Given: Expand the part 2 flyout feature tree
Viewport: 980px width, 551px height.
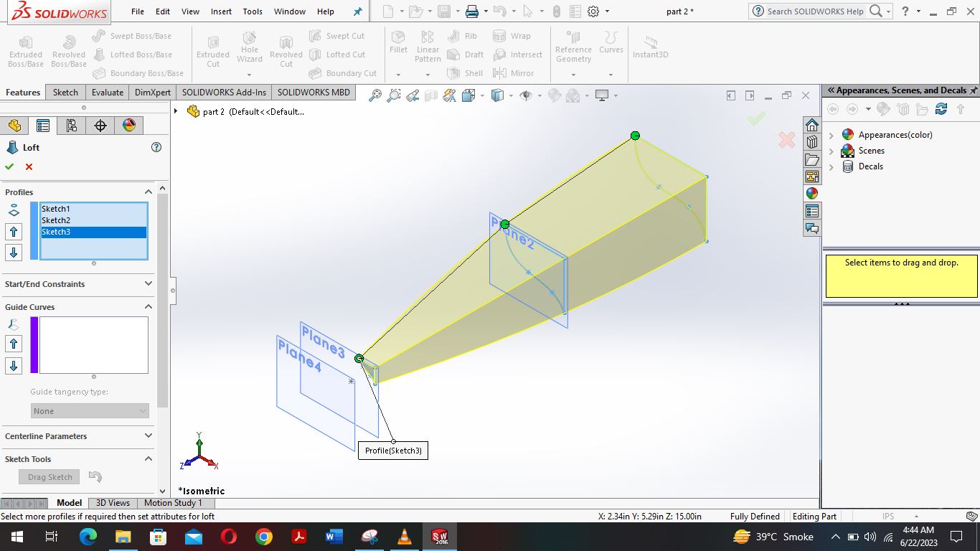Looking at the screenshot, I should click(176, 111).
